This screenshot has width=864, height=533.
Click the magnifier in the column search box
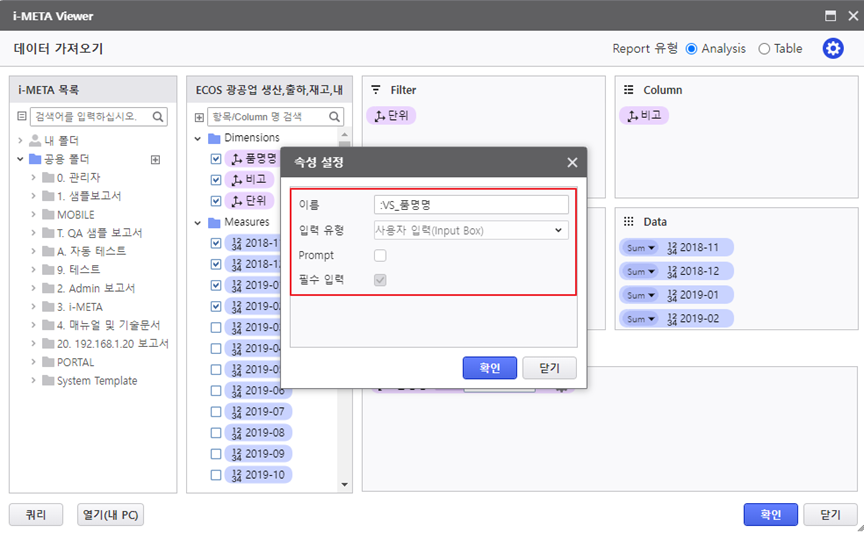pyautogui.click(x=335, y=117)
